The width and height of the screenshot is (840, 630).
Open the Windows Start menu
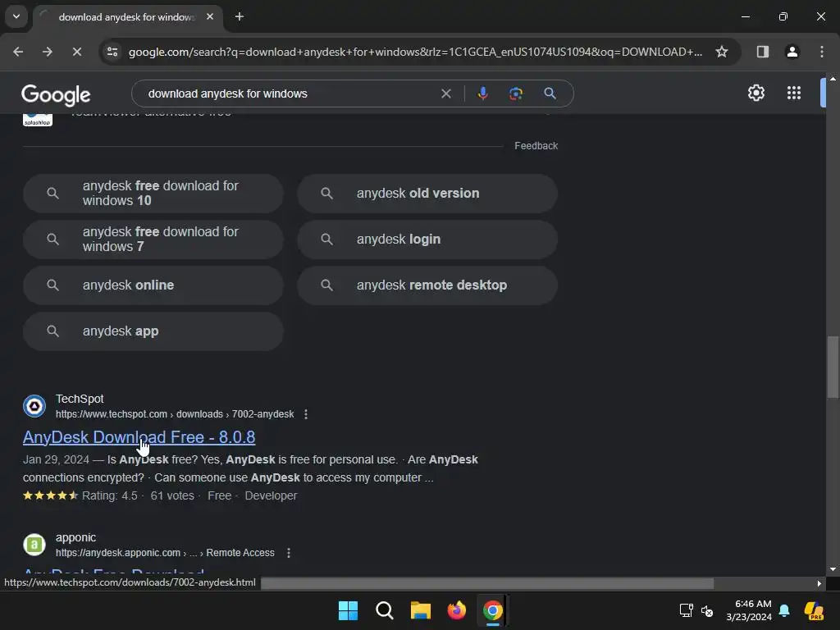[348, 610]
